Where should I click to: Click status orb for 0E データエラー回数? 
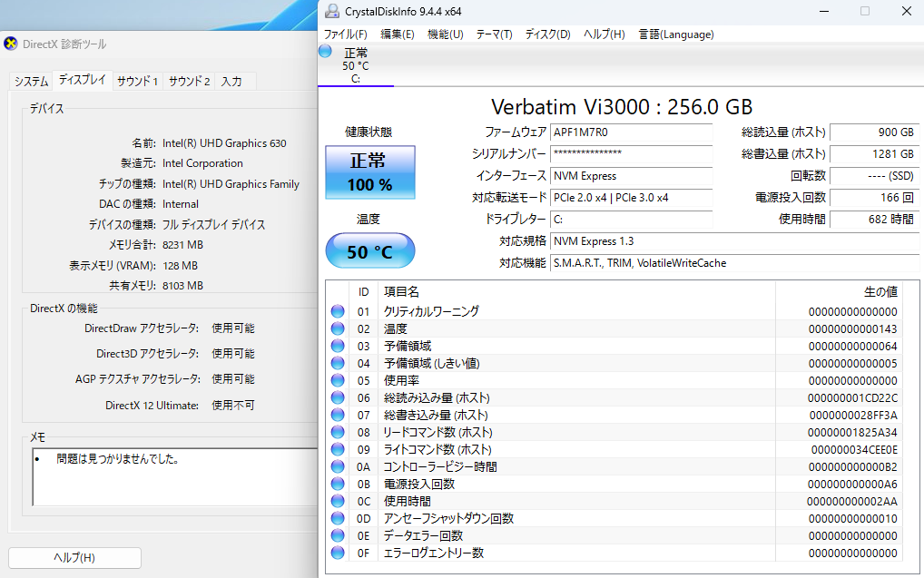[338, 535]
